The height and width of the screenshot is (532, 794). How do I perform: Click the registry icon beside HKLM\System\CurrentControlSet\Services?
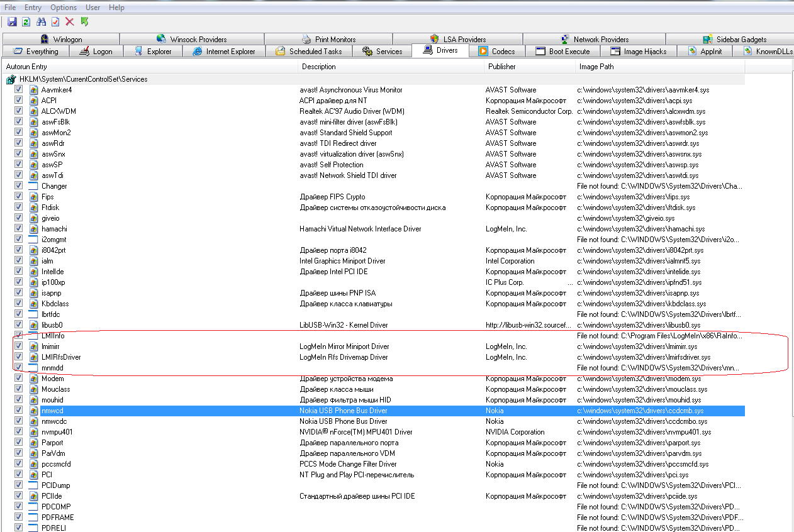(11, 79)
